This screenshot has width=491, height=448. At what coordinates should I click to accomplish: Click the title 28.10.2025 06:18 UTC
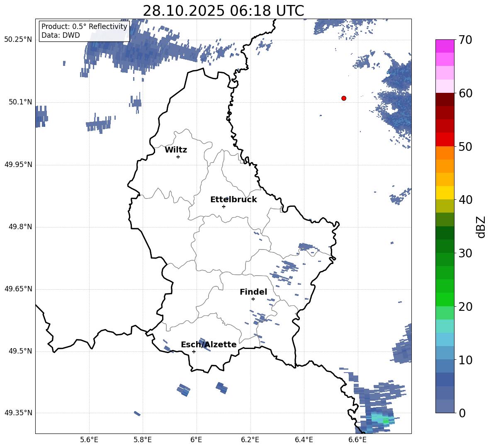(x=223, y=11)
